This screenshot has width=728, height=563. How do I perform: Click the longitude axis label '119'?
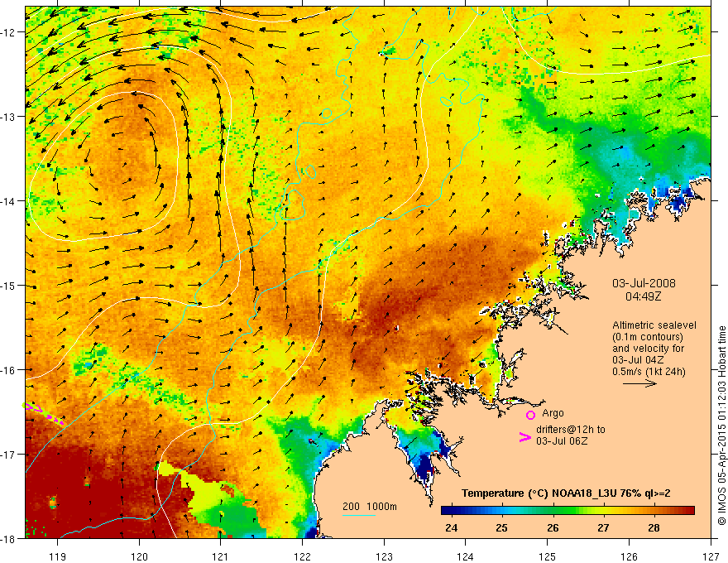(x=58, y=556)
